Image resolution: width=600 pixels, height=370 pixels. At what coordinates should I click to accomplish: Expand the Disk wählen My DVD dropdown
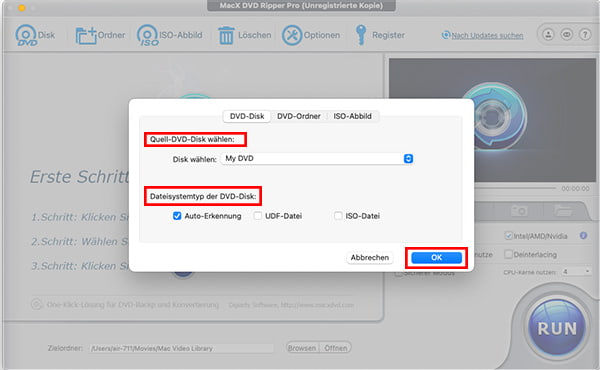(x=317, y=158)
